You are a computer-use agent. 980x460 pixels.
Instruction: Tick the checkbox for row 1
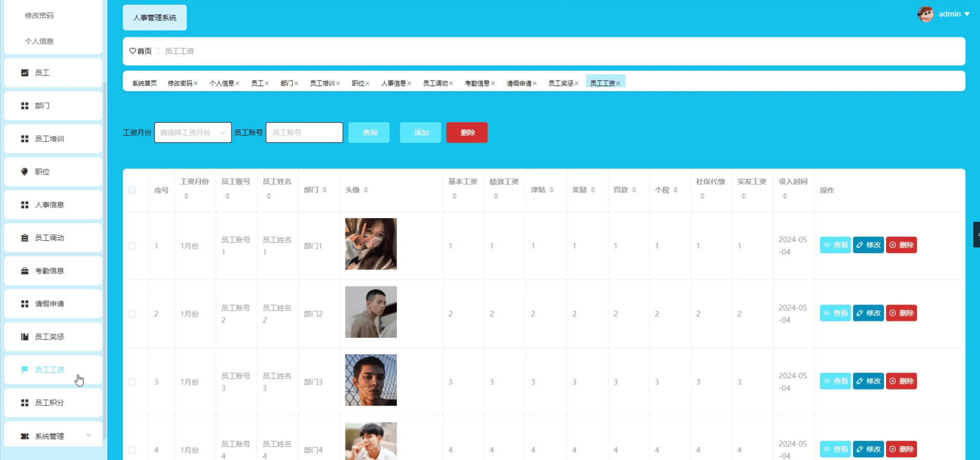pyautogui.click(x=132, y=246)
